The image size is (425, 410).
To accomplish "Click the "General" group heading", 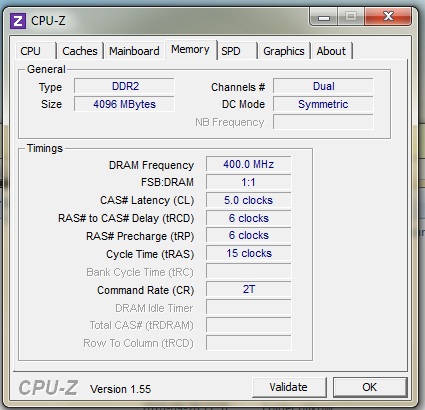I will pos(46,69).
